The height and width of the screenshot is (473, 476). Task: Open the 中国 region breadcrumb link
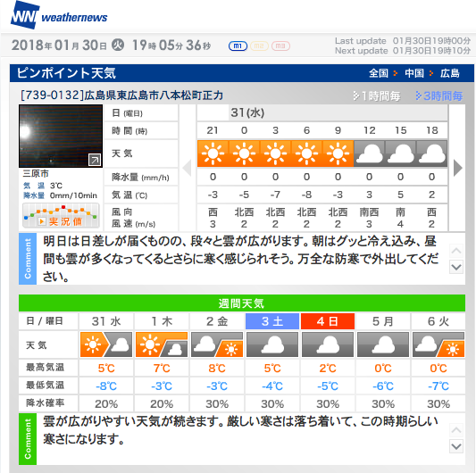coord(414,73)
